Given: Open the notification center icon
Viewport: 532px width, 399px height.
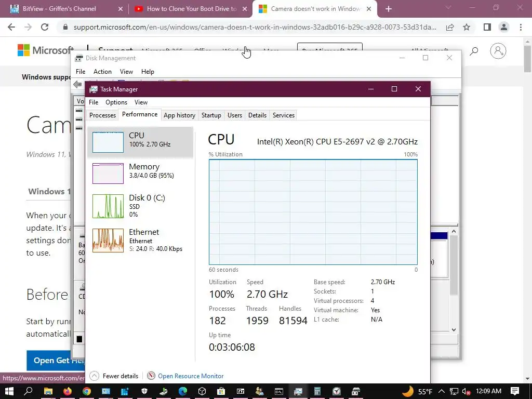Looking at the screenshot, I should pyautogui.click(x=515, y=391).
